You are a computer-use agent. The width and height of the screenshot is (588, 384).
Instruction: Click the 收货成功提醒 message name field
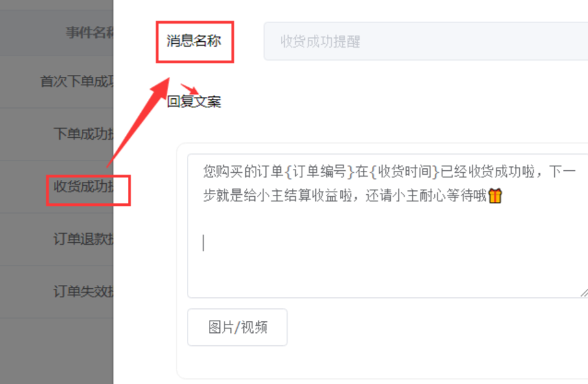(426, 41)
